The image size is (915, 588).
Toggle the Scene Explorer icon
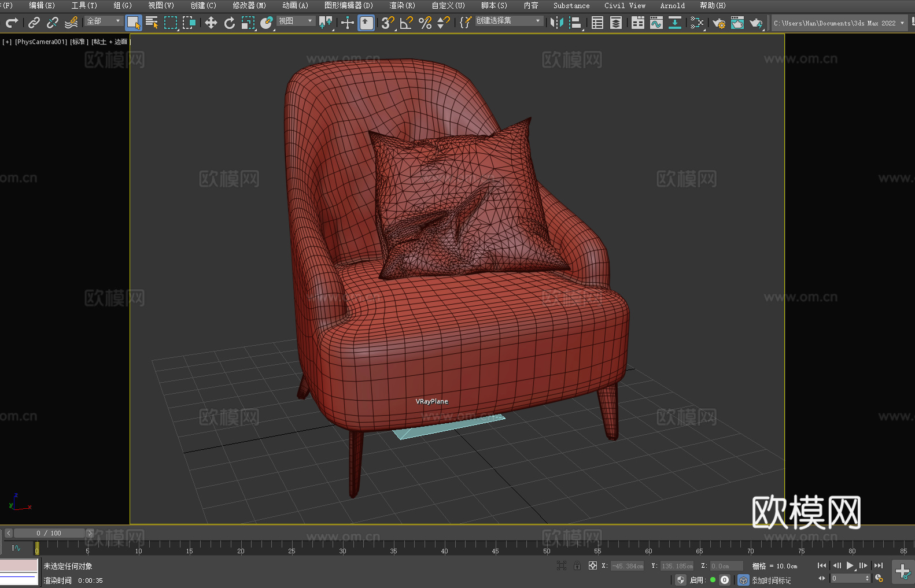coord(597,23)
